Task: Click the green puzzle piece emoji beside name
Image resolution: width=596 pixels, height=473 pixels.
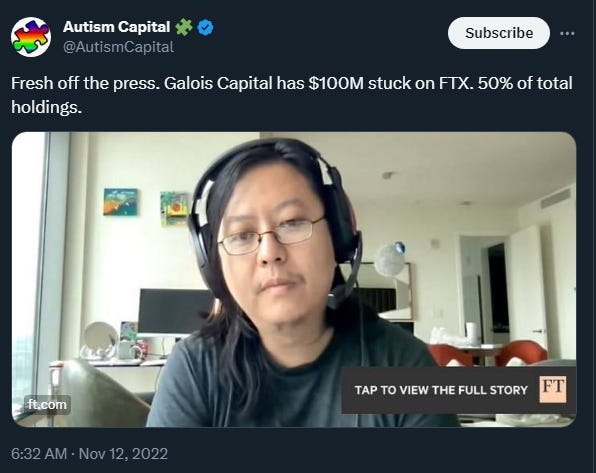Action: pyautogui.click(x=184, y=27)
